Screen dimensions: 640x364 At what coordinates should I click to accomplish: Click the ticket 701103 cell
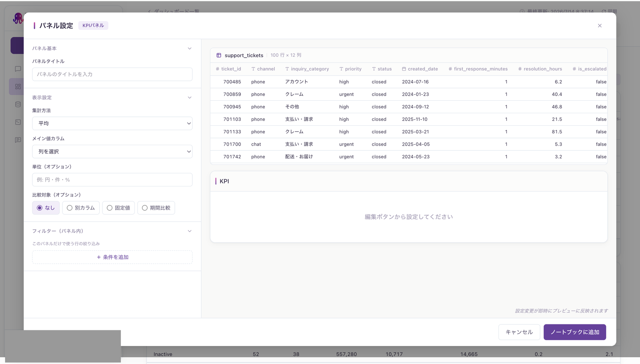pos(232,119)
